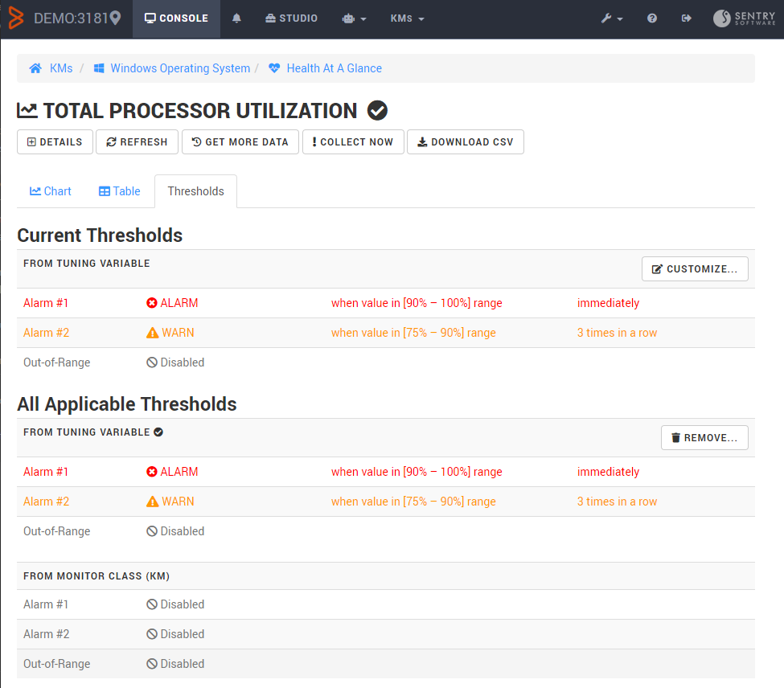Open the notifications bell
This screenshot has height=688, width=784.
pyautogui.click(x=236, y=18)
